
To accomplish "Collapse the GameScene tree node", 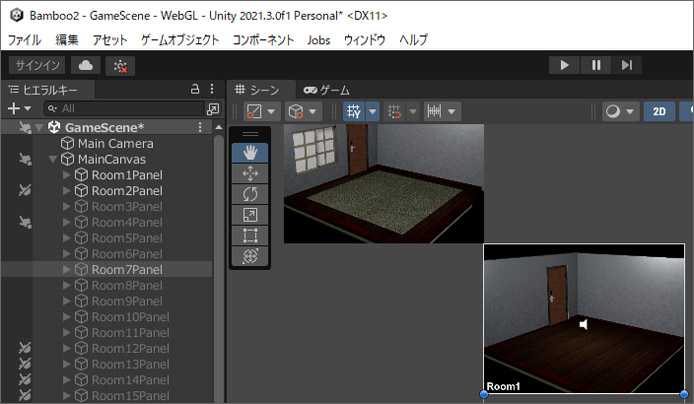I will (39, 128).
